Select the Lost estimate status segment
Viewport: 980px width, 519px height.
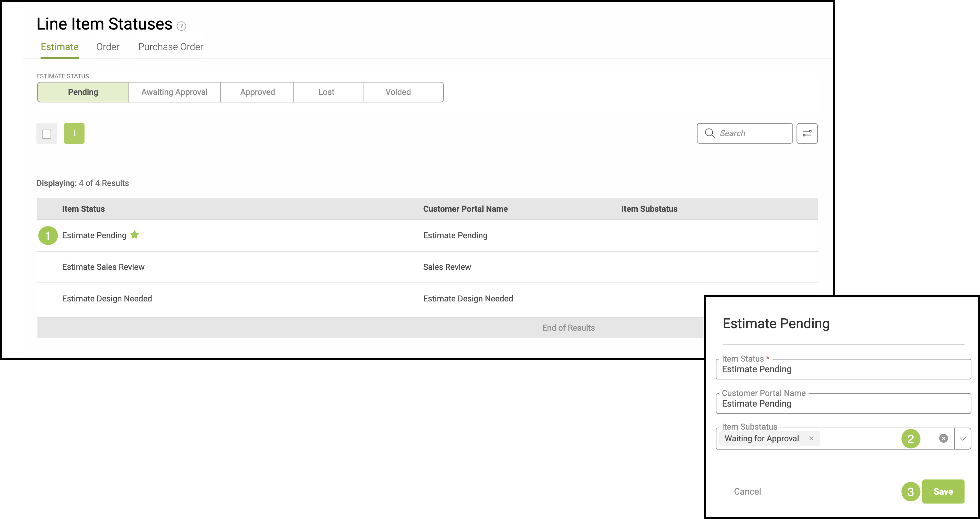(326, 92)
